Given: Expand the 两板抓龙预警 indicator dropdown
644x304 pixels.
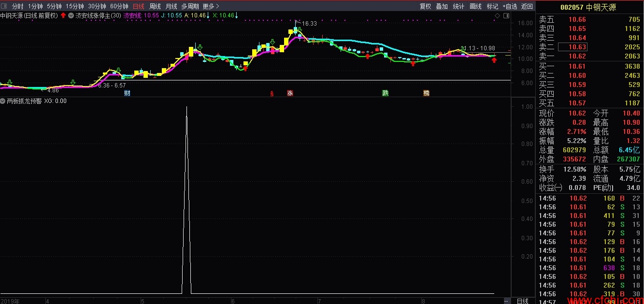Looking at the screenshot, I should 3,101.
